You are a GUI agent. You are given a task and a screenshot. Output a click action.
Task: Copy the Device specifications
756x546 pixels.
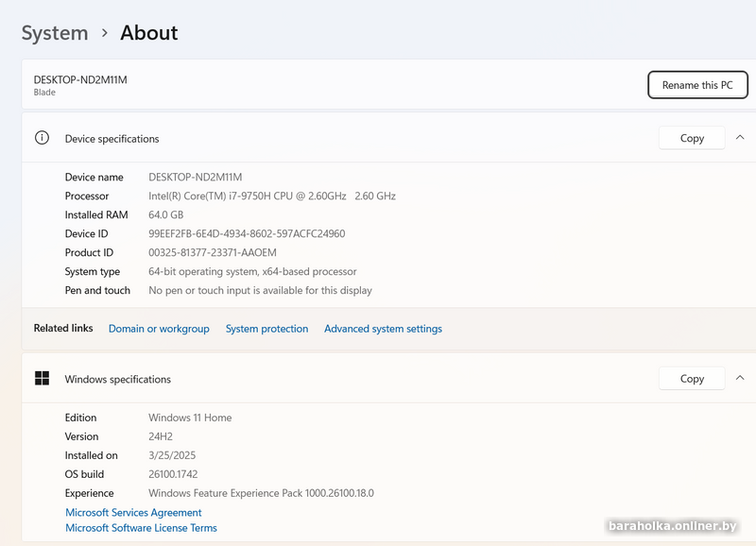(692, 138)
